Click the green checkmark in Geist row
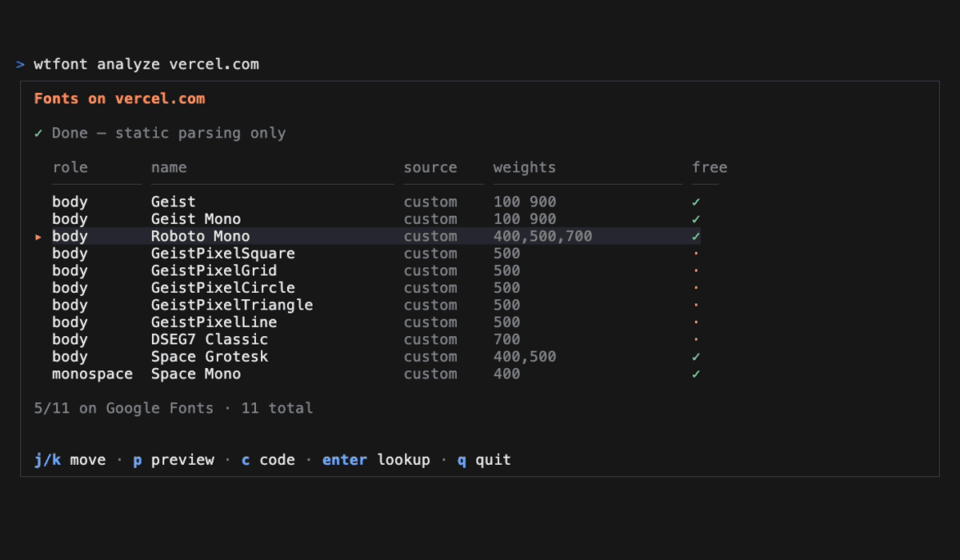 (696, 202)
